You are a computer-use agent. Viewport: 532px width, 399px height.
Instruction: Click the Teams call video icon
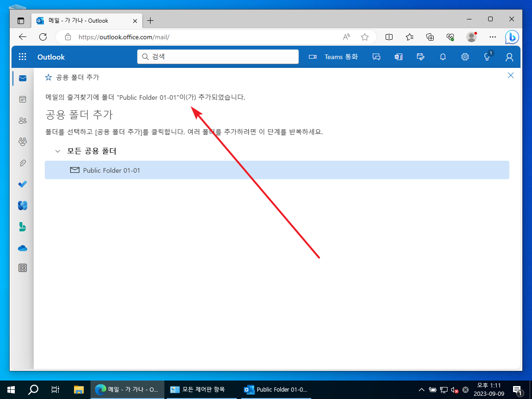coord(313,57)
